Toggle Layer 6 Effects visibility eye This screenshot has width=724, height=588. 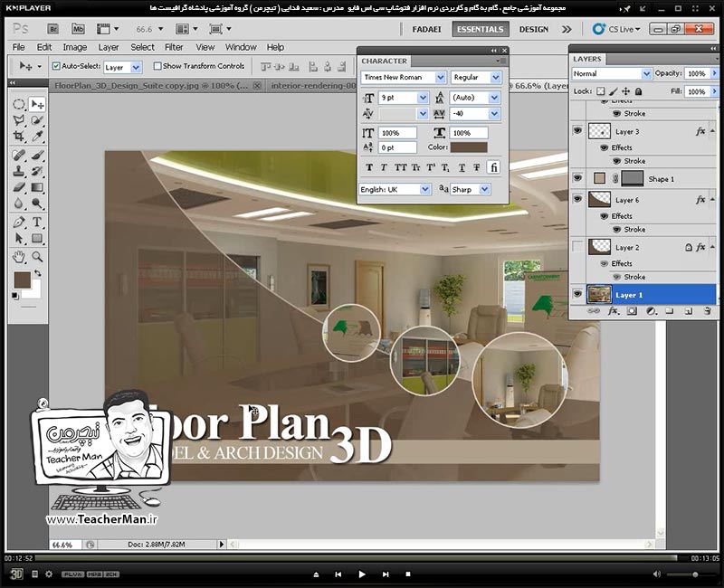coord(604,216)
